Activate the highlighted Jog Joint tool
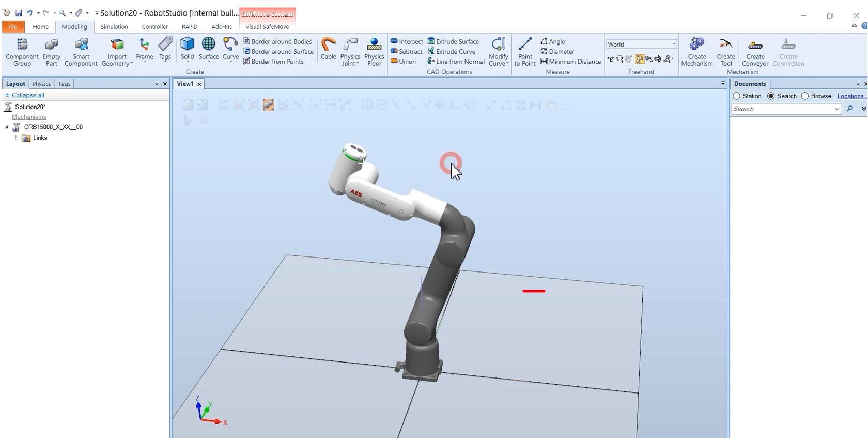The width and height of the screenshot is (868, 438). (639, 59)
